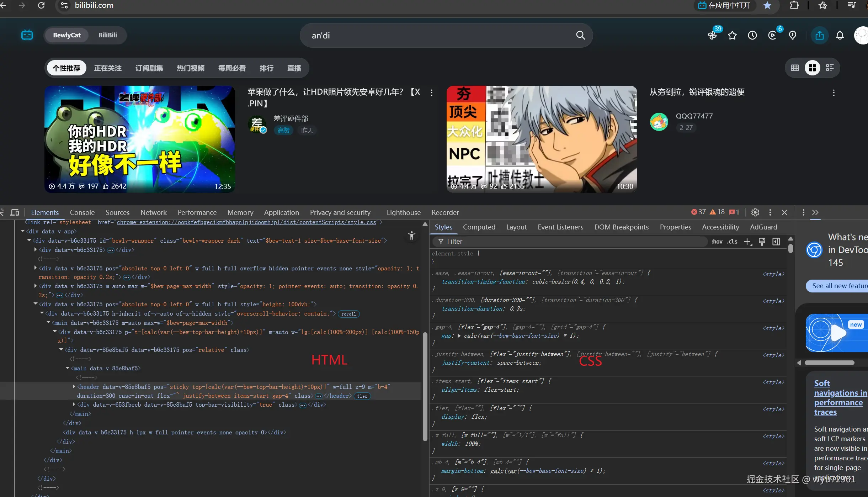
Task: Collapse the bewly-wrapper div node
Action: pyautogui.click(x=29, y=240)
